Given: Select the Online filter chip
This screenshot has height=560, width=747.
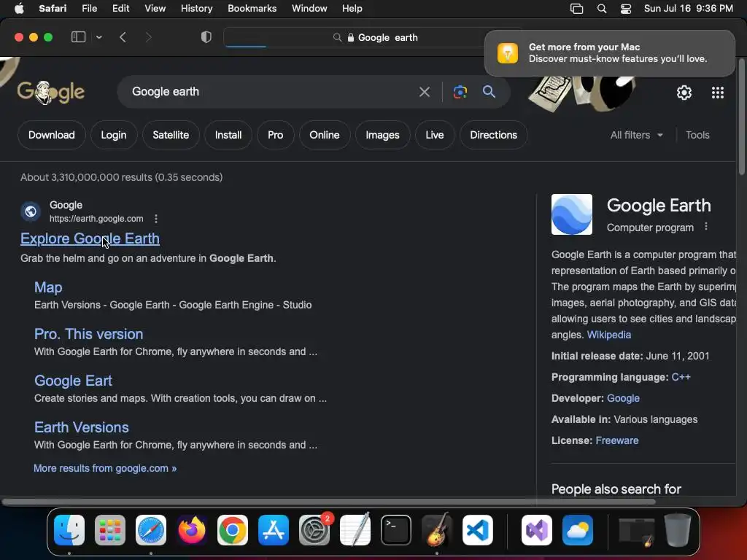Looking at the screenshot, I should coord(325,135).
